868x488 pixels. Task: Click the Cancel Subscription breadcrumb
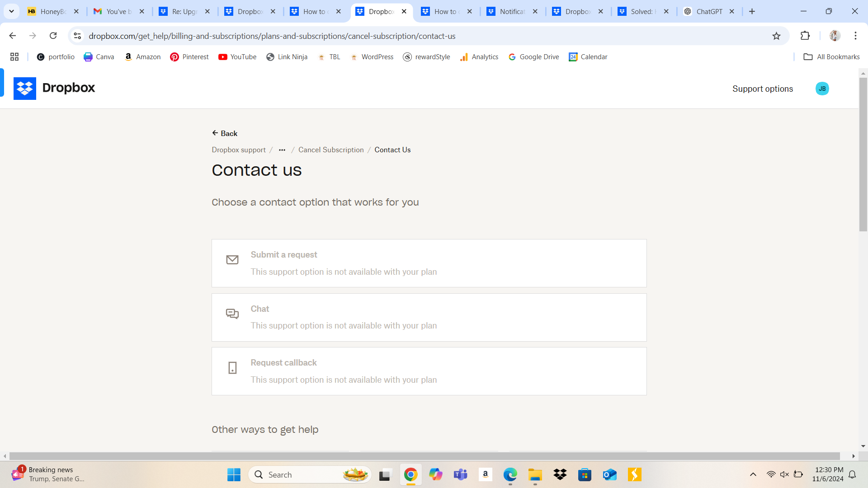[330, 150]
